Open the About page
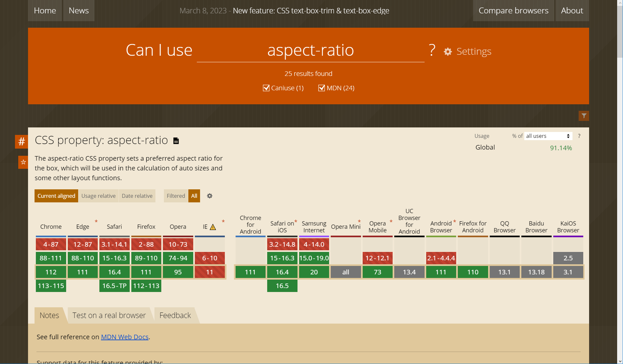Viewport: 623px width, 364px height. 572,10
